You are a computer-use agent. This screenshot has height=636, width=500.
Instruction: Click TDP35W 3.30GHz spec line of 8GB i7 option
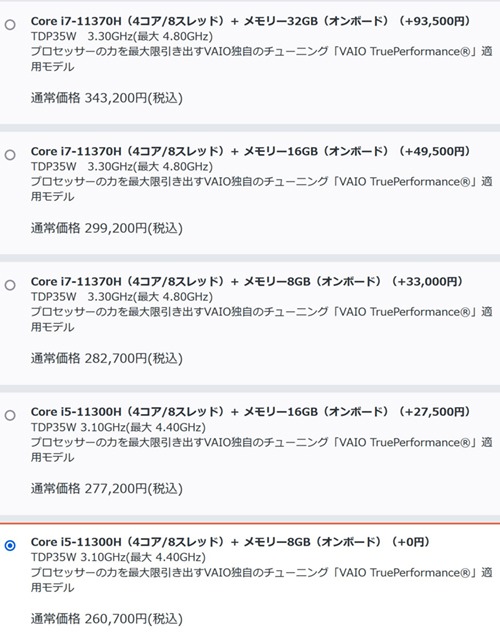pyautogui.click(x=122, y=297)
